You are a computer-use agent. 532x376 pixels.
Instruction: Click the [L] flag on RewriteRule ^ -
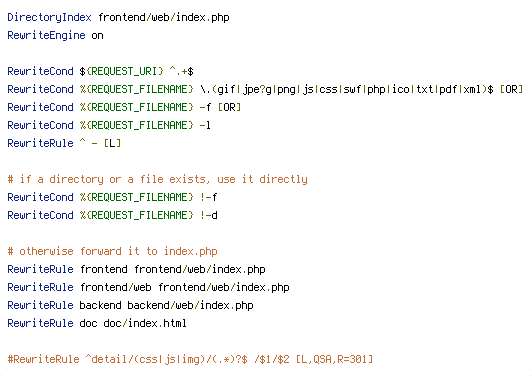[x=112, y=143]
